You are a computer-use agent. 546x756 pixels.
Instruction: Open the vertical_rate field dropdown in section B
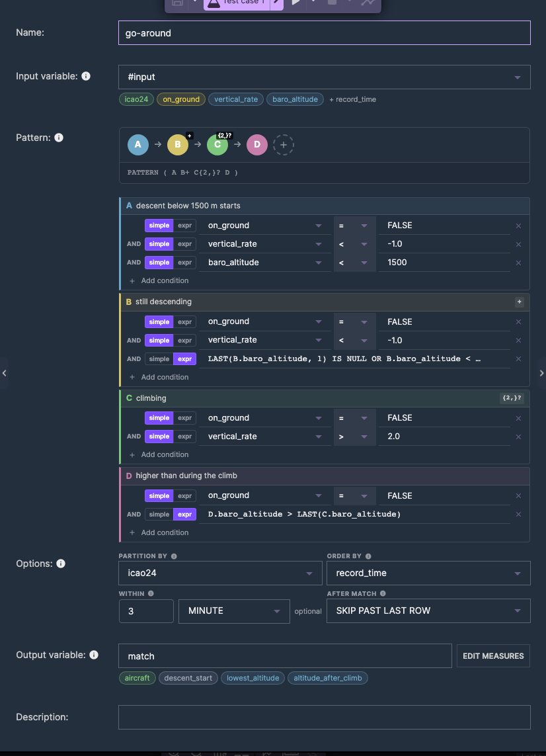coord(264,340)
